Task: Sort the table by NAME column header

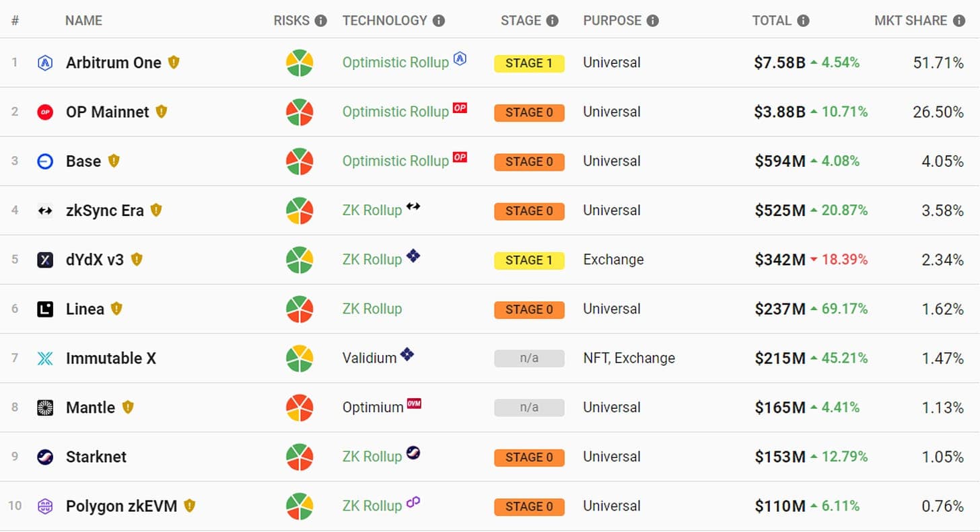Action: tap(83, 21)
